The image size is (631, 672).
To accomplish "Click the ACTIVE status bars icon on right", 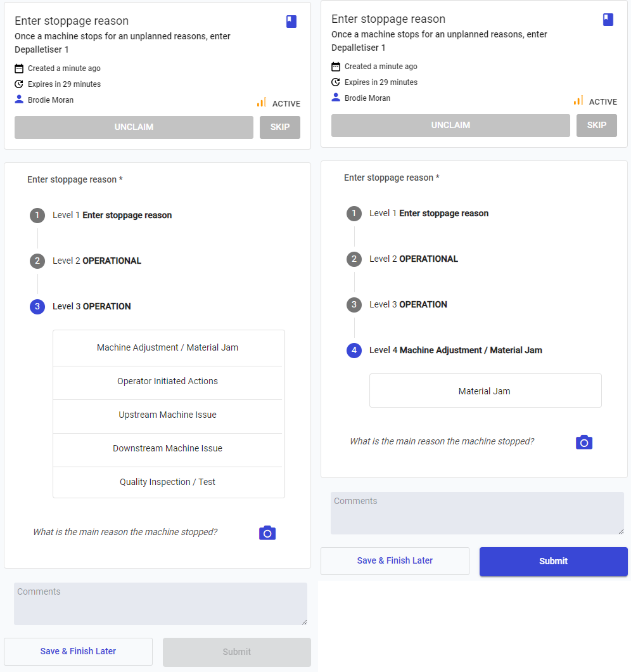I will pos(578,101).
